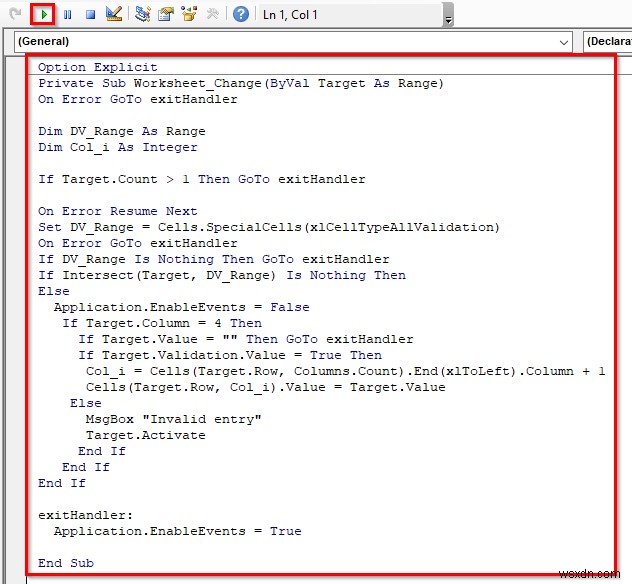Click the If Intersect(Target, DV_Range) line

(x=222, y=275)
